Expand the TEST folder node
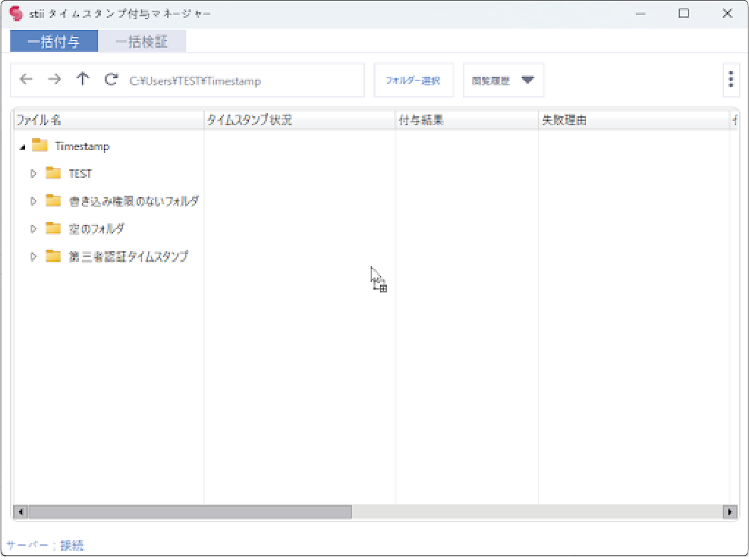The height and width of the screenshot is (560, 749). [33, 174]
